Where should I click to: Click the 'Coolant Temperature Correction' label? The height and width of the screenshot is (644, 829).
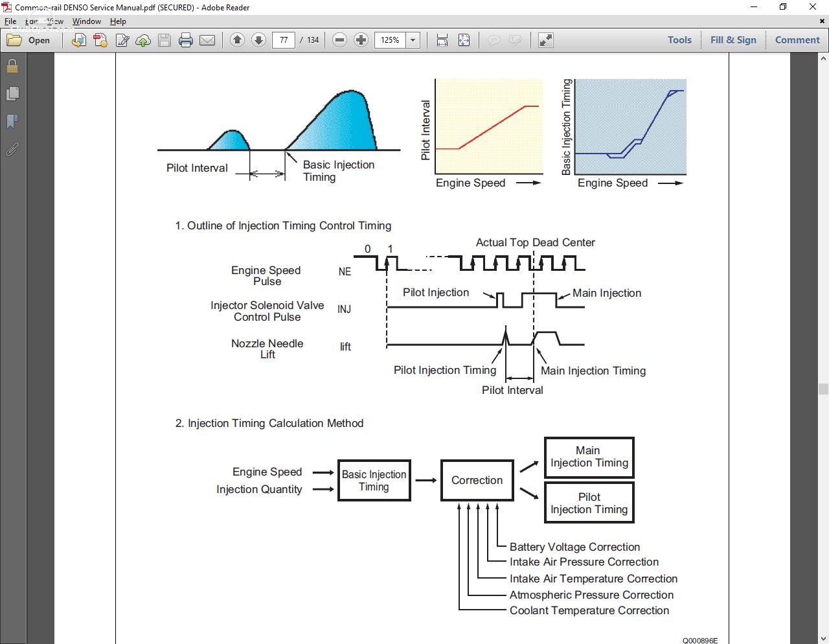[589, 610]
